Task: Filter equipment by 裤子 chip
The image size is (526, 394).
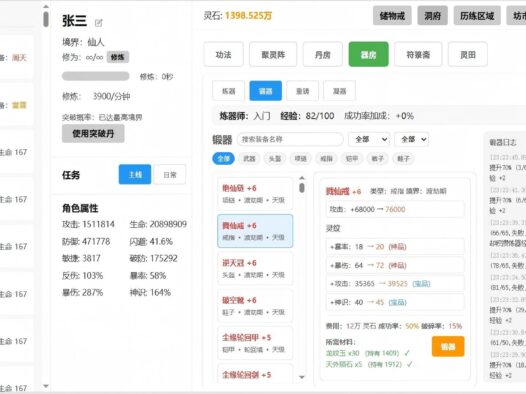Action: click(377, 158)
